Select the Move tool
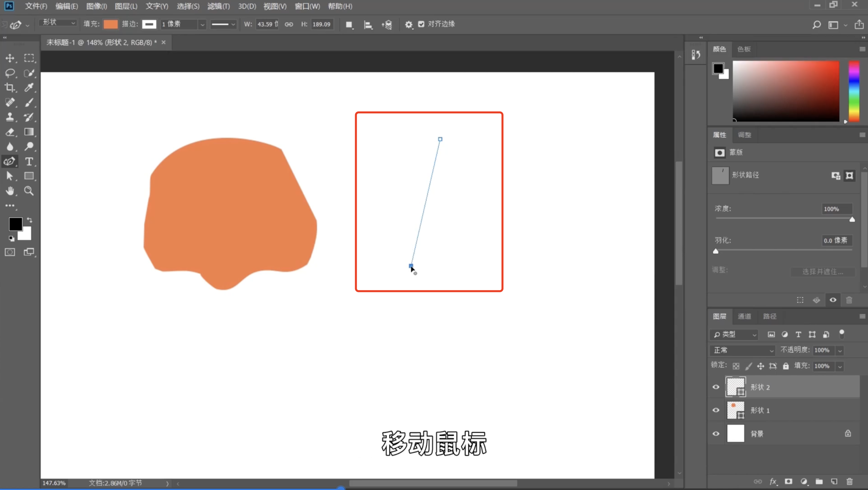 click(x=10, y=58)
